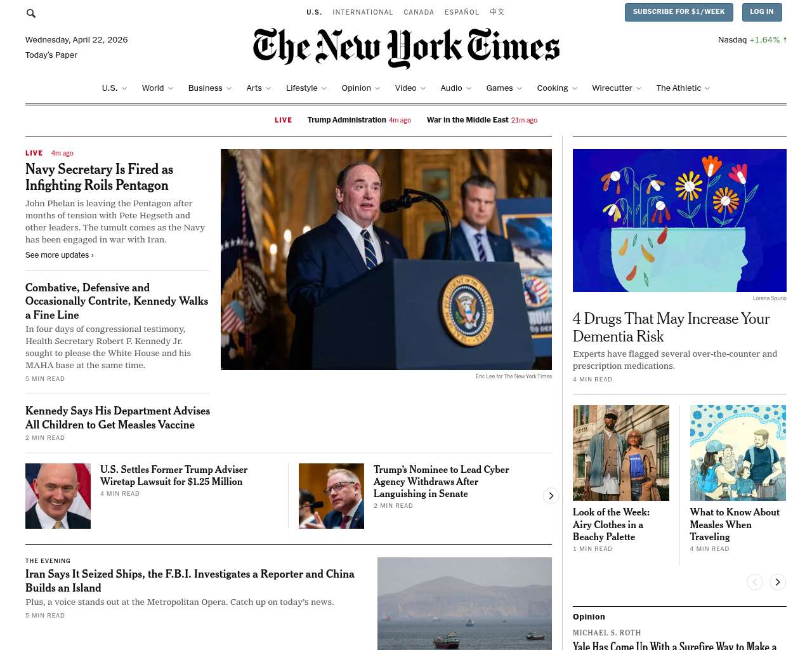The height and width of the screenshot is (650, 812).
Task: Open the search magnifier icon
Action: [x=31, y=13]
